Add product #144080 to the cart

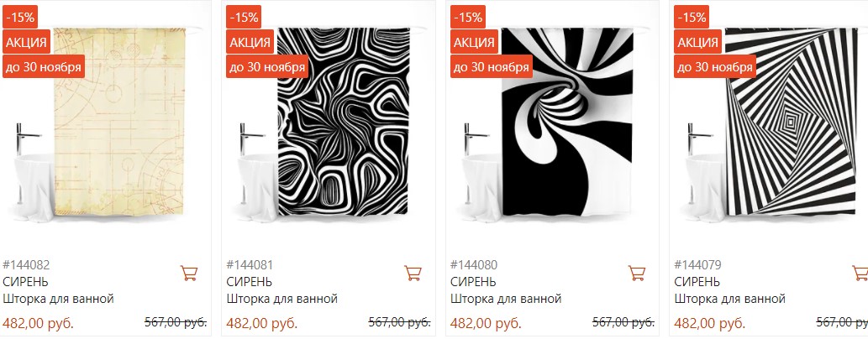coord(637,273)
